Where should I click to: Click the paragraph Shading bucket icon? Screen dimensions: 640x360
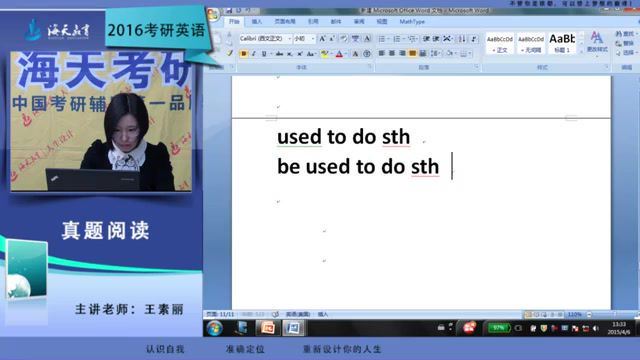click(x=449, y=53)
